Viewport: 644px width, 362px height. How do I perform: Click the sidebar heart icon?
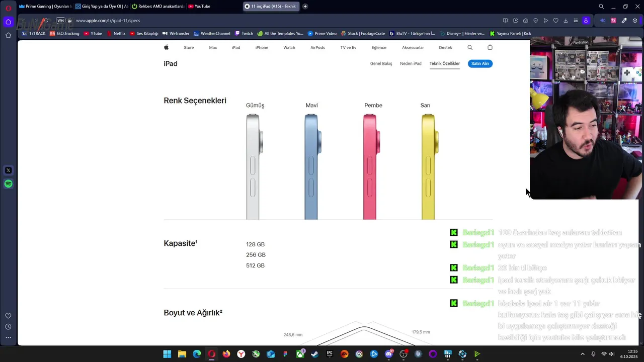8,316
